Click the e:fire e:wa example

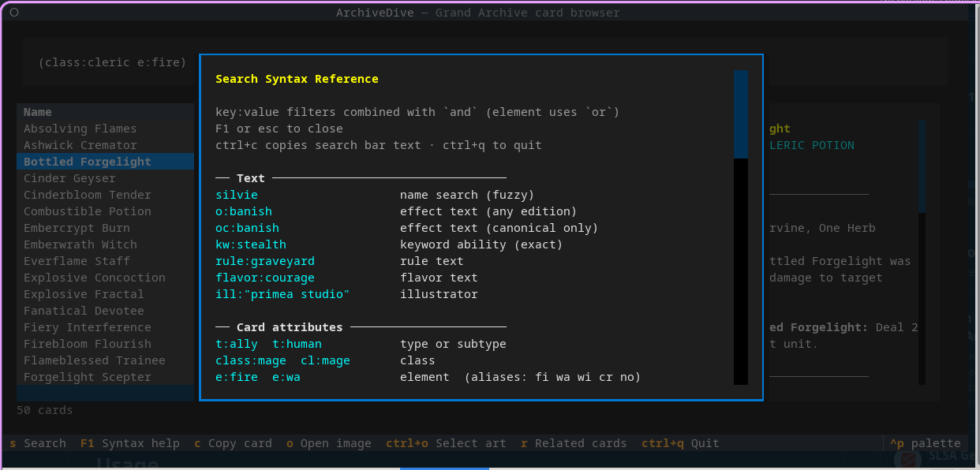click(258, 377)
